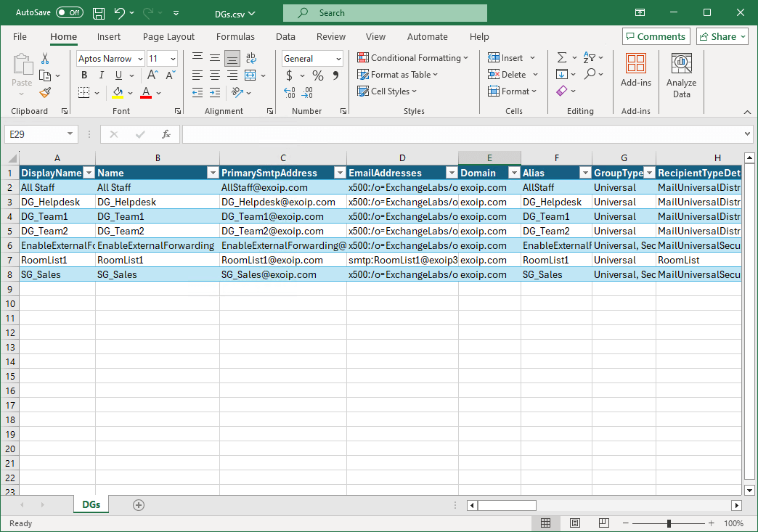Open the Comments pane button
This screenshot has height=532, width=758.
tap(656, 37)
